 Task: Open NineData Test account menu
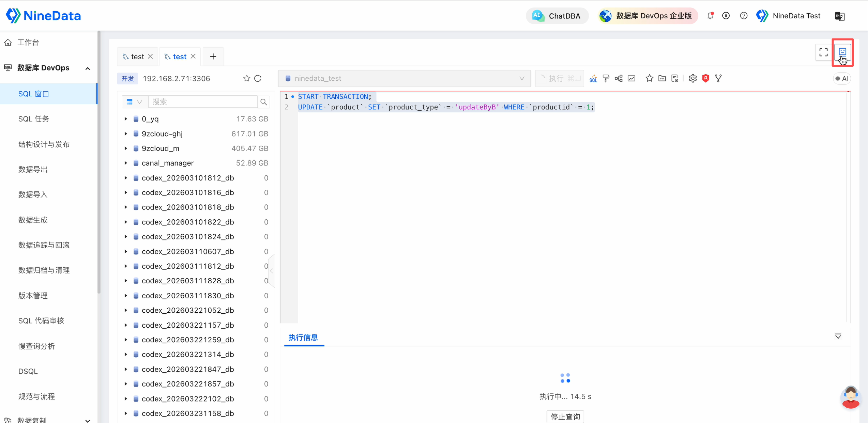click(x=788, y=16)
